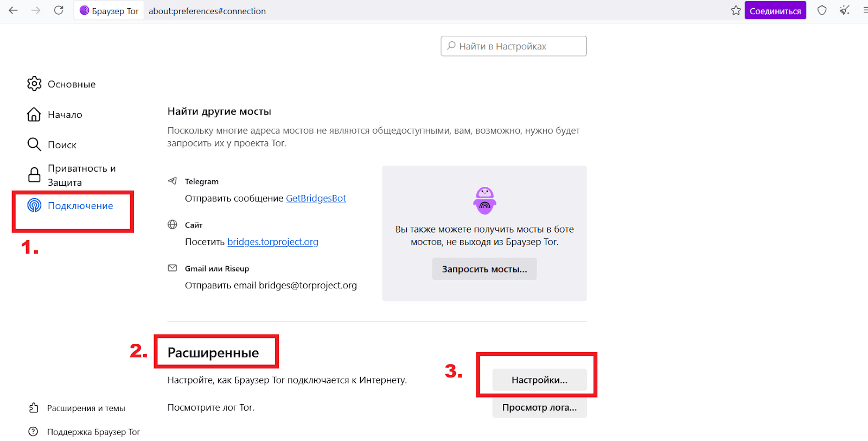
Task: Click the Tor onion icon in address bar
Action: [84, 10]
